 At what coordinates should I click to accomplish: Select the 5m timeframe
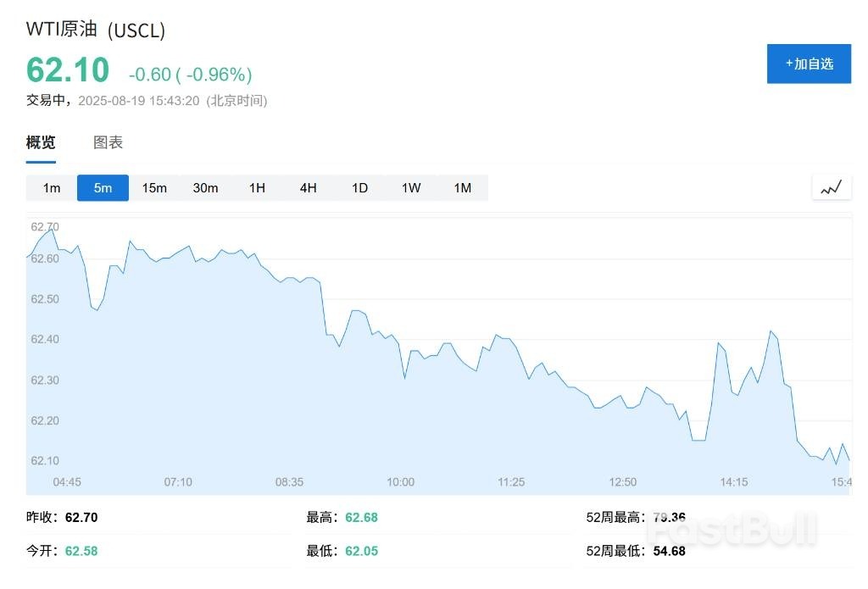103,187
